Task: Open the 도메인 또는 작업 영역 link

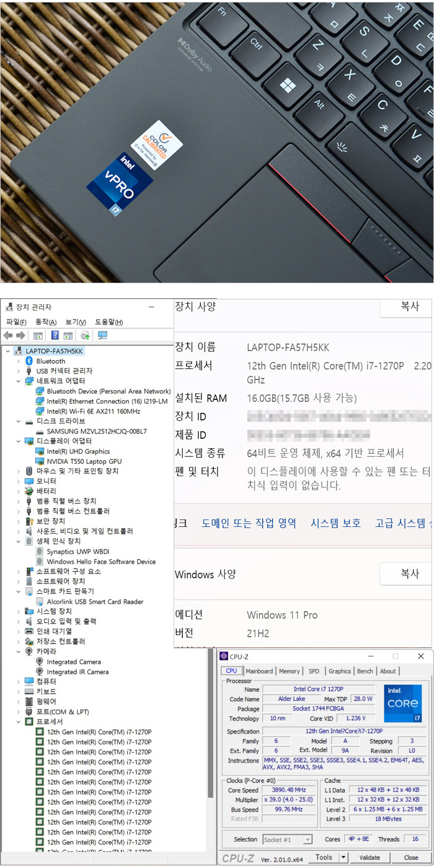Action: 249,523
